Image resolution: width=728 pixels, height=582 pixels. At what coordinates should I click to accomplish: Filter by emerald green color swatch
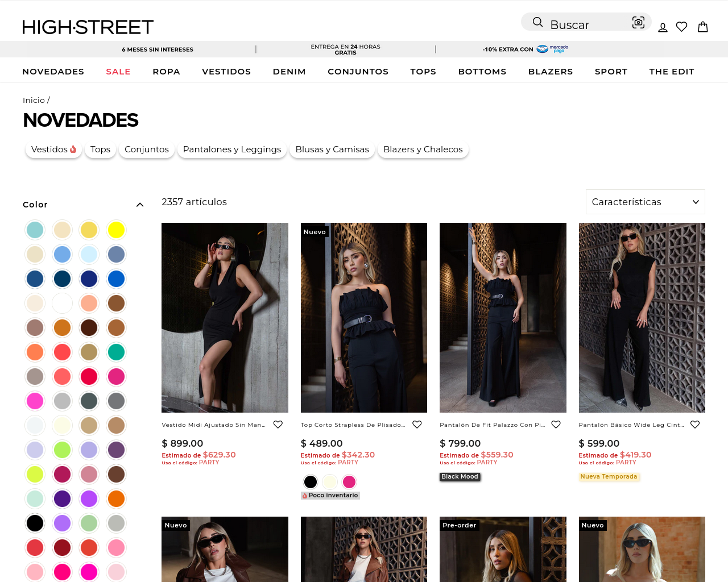tap(117, 352)
